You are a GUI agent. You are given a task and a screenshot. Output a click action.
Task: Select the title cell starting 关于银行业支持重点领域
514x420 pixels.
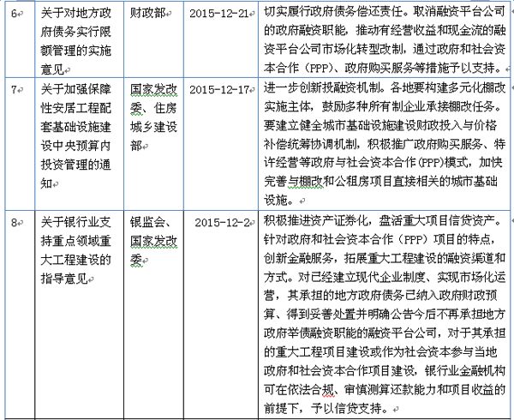[x=80, y=315]
